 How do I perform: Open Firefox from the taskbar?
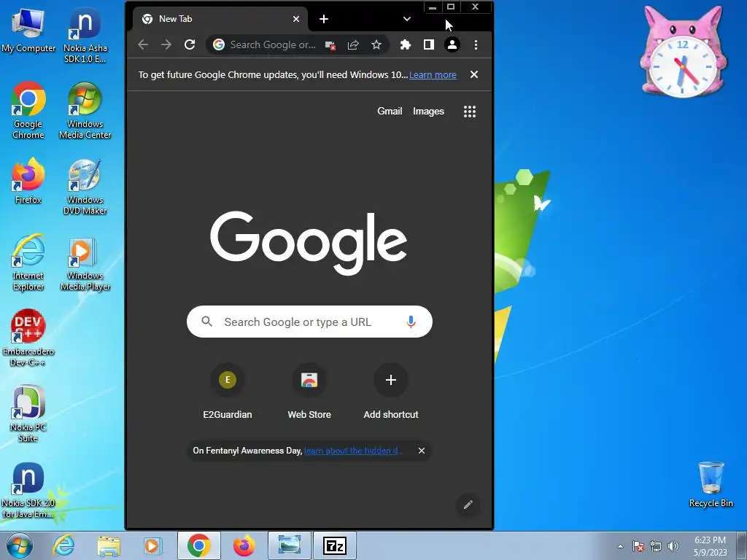click(x=244, y=545)
